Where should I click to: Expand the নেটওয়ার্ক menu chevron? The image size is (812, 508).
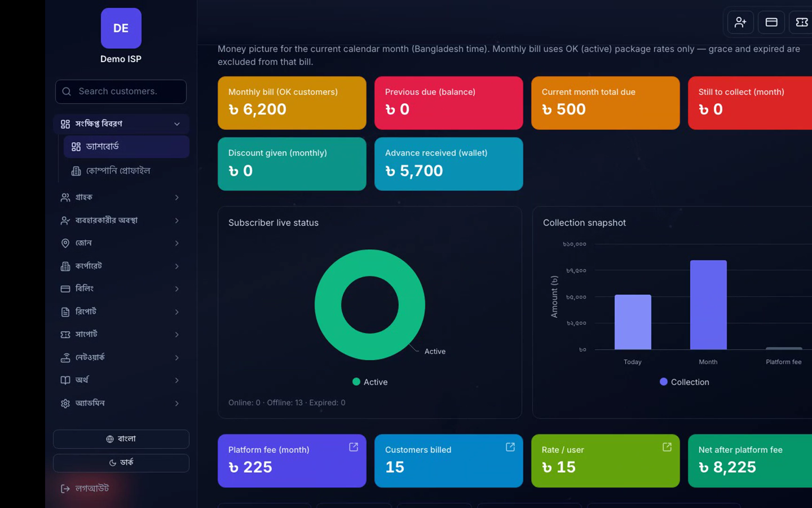tap(177, 358)
